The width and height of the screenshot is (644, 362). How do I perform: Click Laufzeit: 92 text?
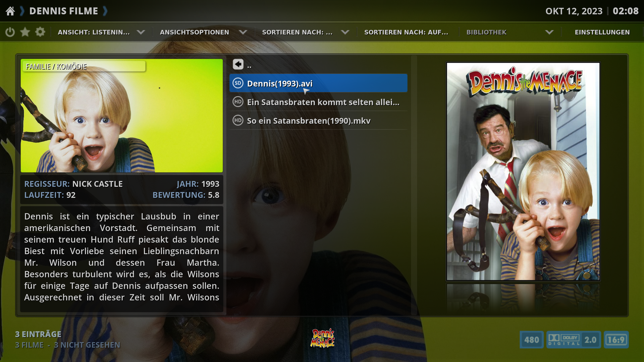pos(50,195)
